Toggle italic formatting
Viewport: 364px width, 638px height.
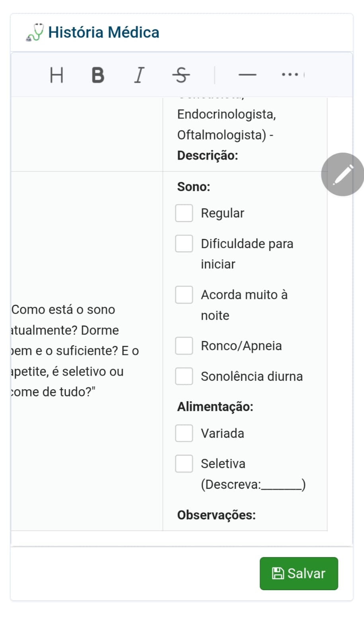click(139, 75)
